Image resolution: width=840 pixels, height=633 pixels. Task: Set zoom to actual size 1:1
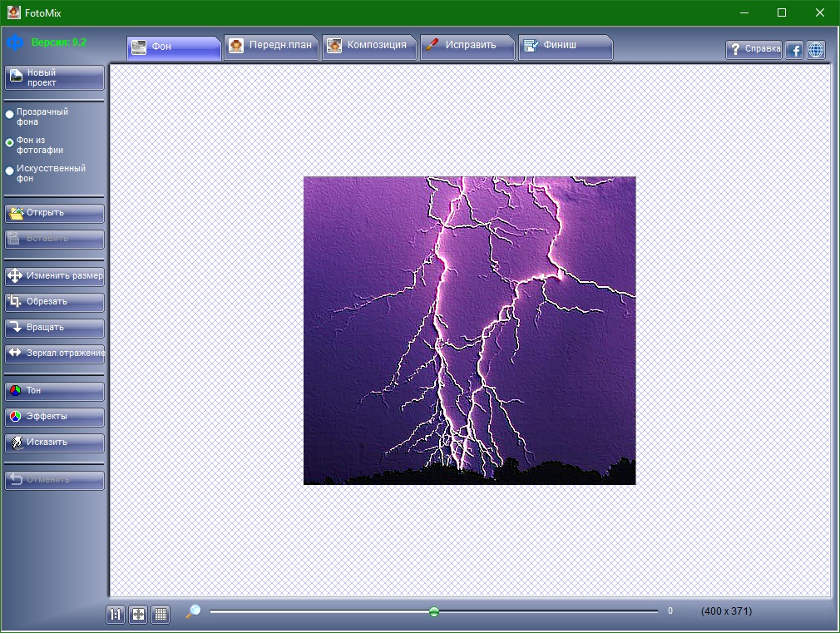click(115, 614)
